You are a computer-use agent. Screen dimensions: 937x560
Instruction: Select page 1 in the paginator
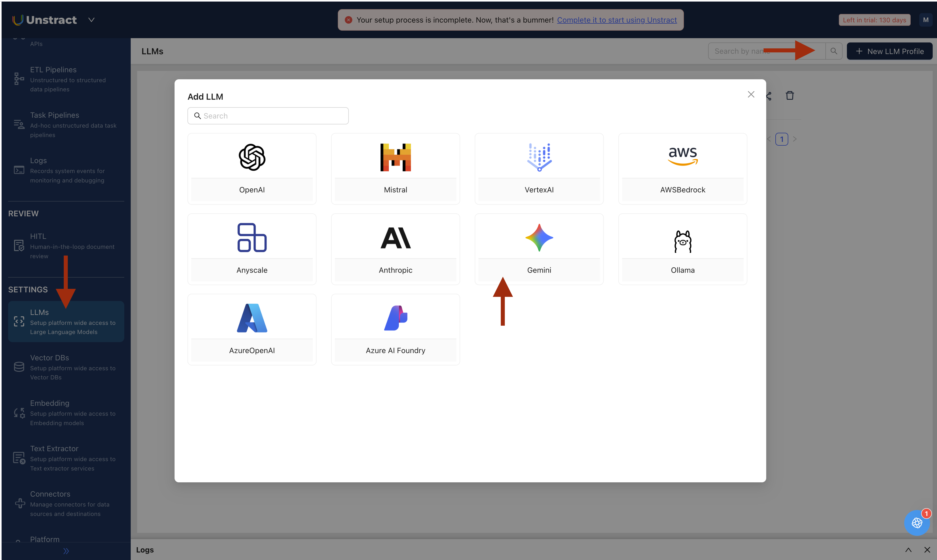click(x=782, y=139)
